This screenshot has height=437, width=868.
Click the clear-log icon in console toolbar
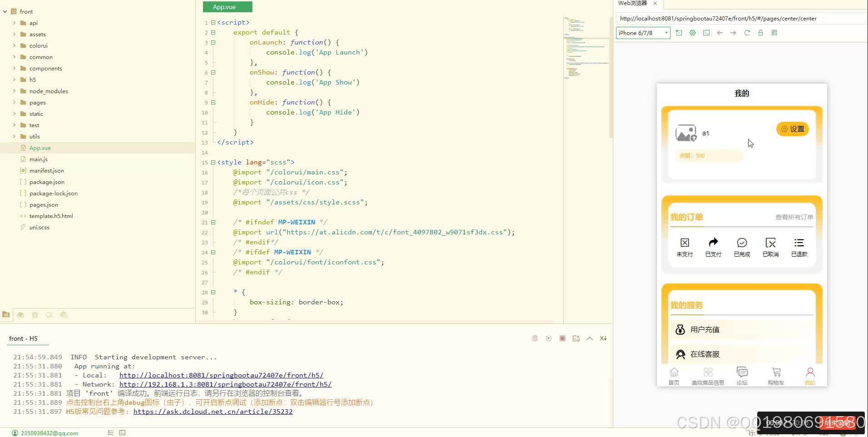point(576,338)
